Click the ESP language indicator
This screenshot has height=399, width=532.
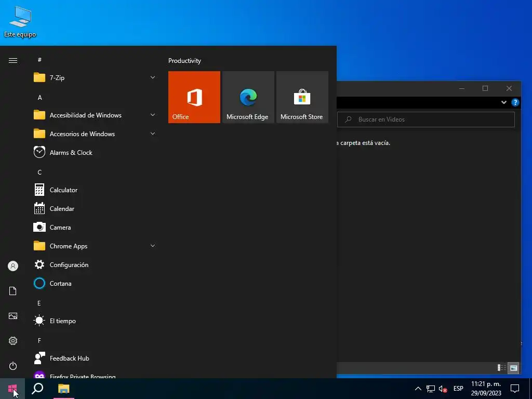coord(458,389)
